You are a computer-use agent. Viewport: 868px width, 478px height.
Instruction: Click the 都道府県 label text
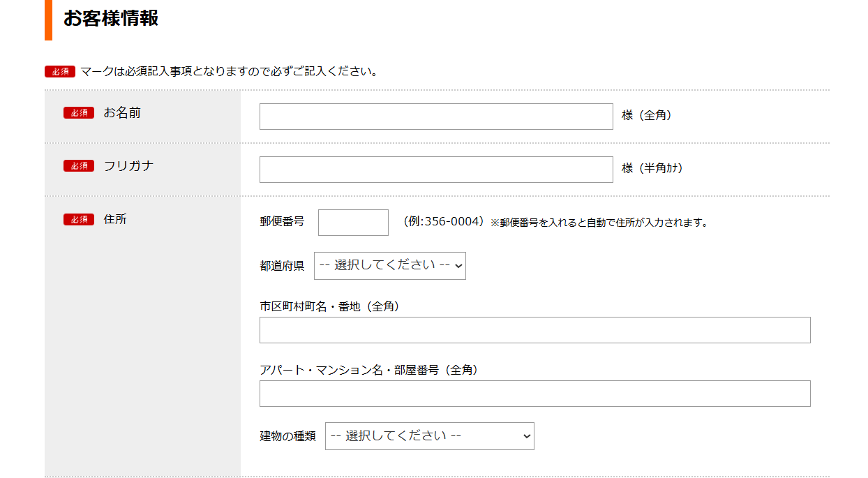282,266
